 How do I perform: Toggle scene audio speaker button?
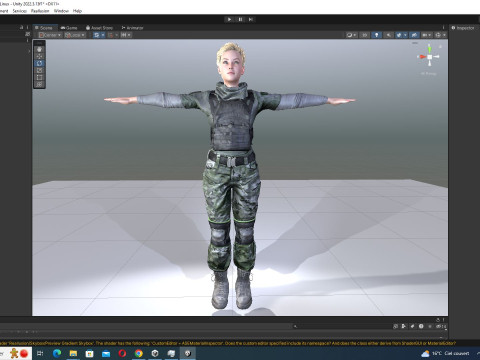(x=388, y=35)
